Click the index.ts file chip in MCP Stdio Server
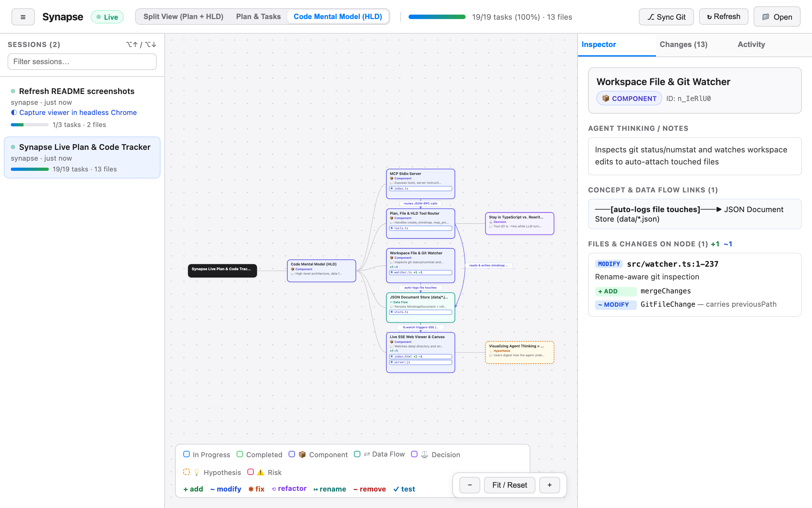Viewport: 812px width, 508px height. 420,189
